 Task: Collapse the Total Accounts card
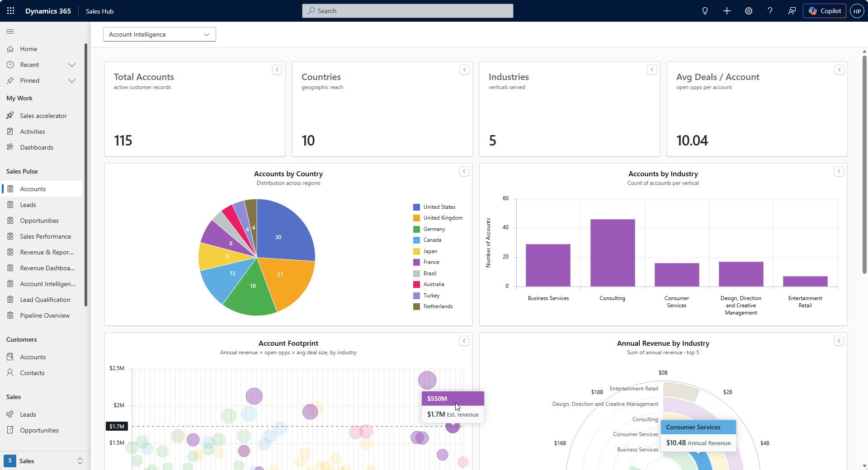[277, 70]
